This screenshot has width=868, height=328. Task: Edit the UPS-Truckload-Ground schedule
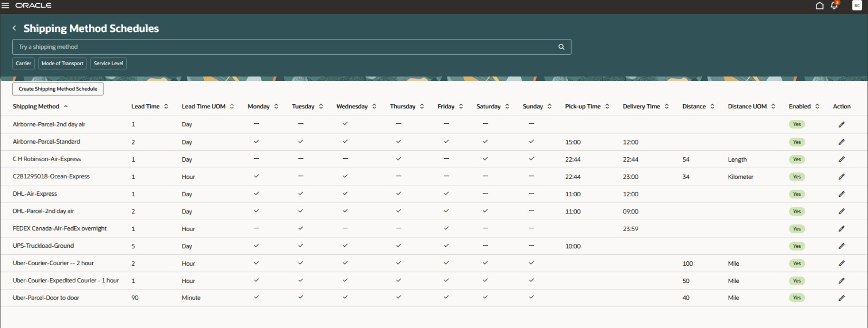[841, 246]
